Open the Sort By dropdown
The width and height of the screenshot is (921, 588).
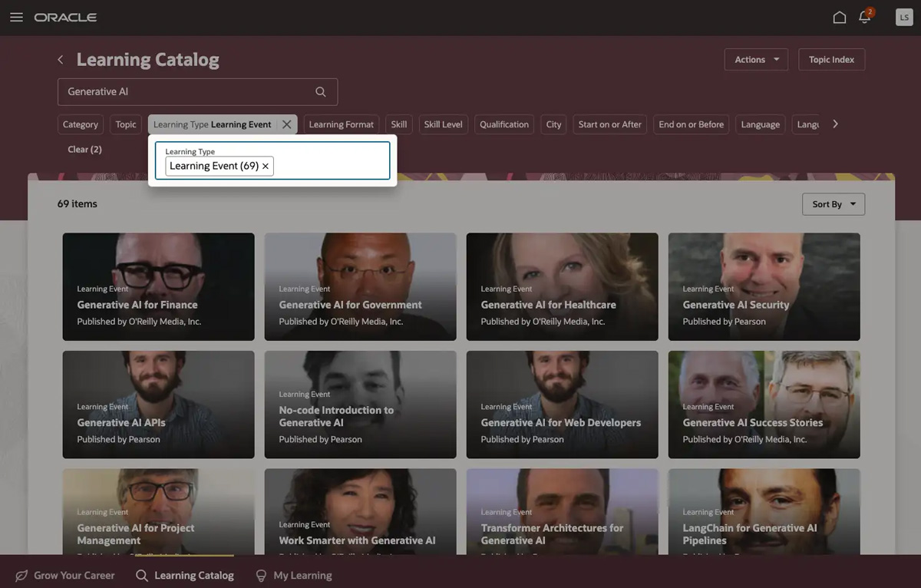click(833, 204)
